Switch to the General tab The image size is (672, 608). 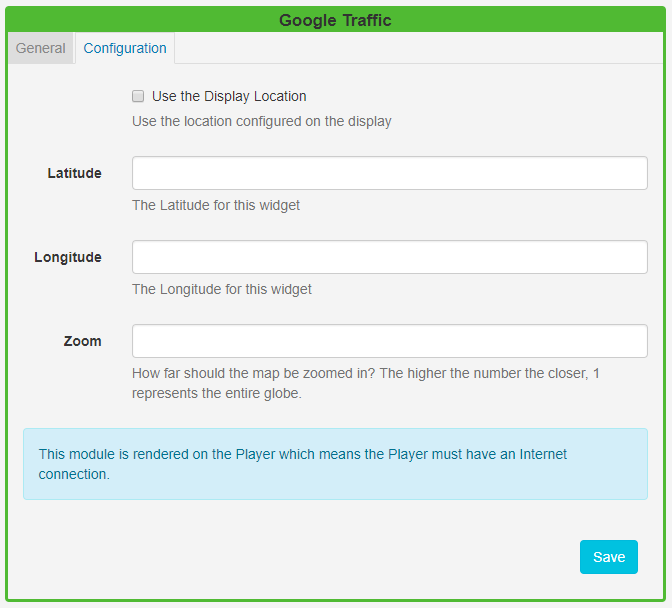point(41,48)
